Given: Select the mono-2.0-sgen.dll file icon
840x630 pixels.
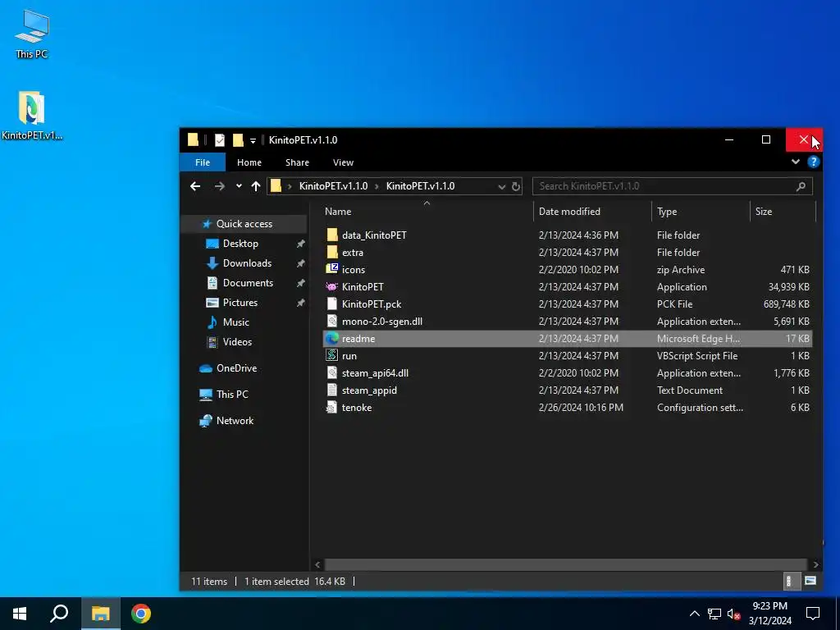Looking at the screenshot, I should pos(332,321).
